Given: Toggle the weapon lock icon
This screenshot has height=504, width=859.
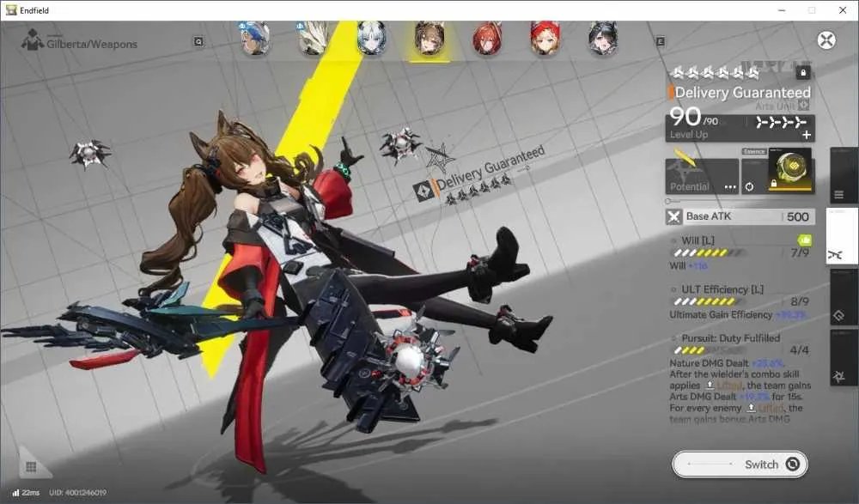Looking at the screenshot, I should 803,72.
